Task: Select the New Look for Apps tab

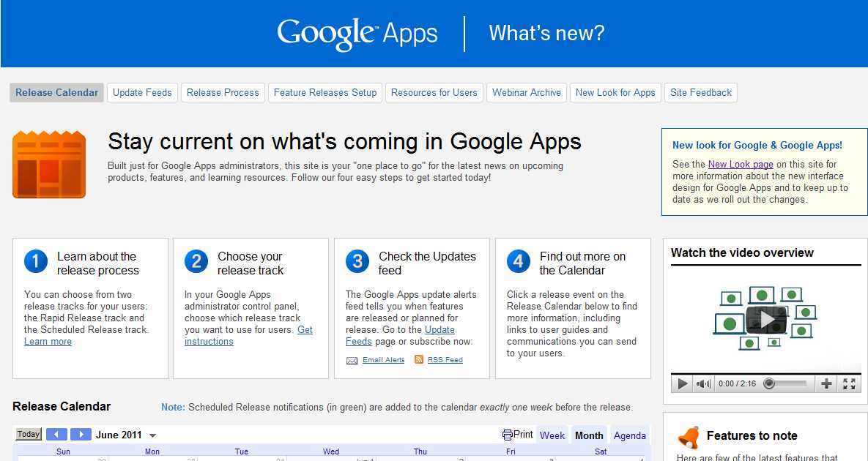Action: click(615, 93)
